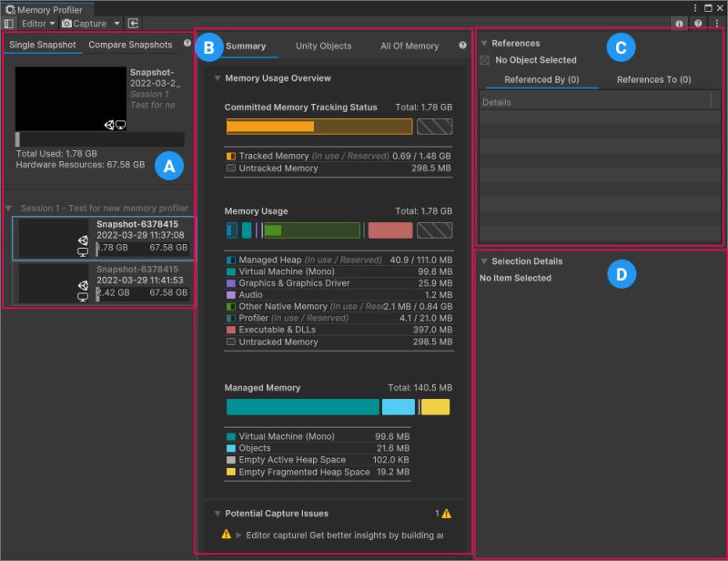Collapse the References panel disclosure triangle
Image resolution: width=728 pixels, height=561 pixels.
484,43
